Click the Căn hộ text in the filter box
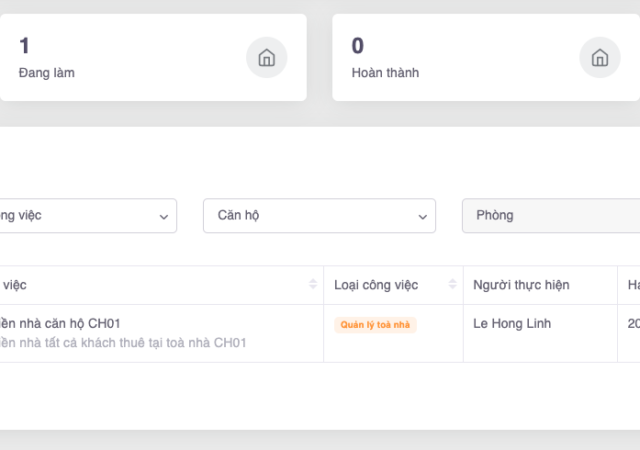The height and width of the screenshot is (450, 640). (237, 215)
